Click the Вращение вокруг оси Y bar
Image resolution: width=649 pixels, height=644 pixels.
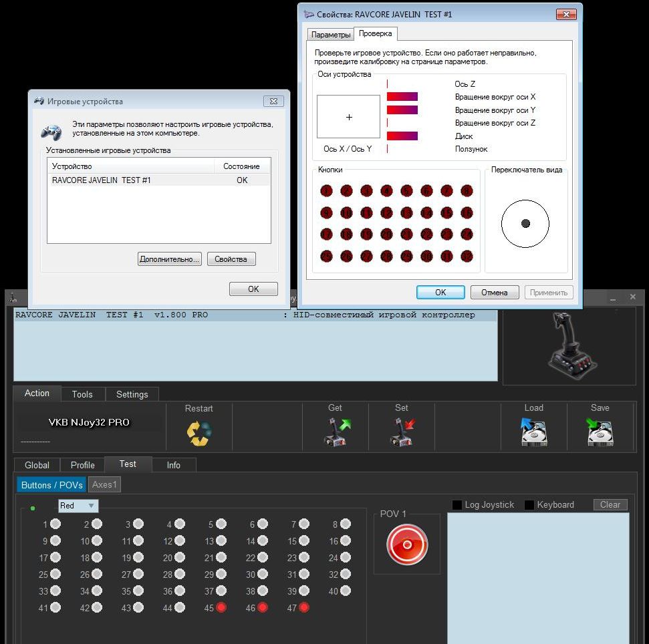tap(402, 110)
